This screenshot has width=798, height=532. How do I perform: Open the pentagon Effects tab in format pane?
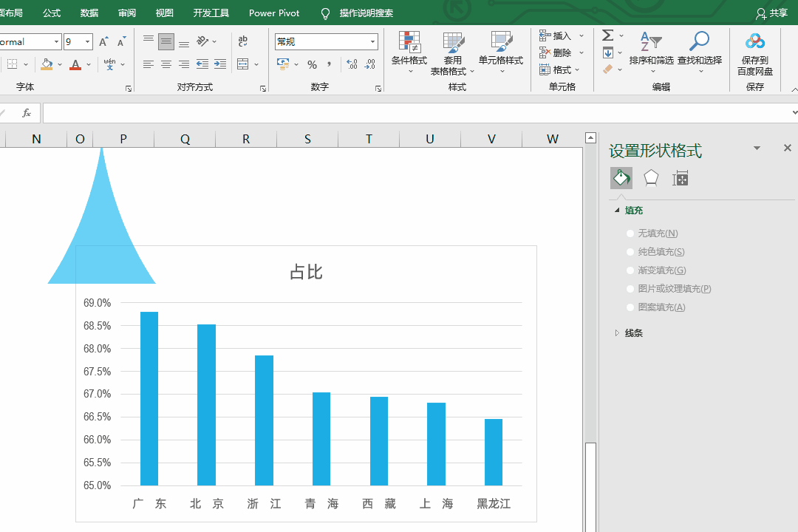[651, 178]
